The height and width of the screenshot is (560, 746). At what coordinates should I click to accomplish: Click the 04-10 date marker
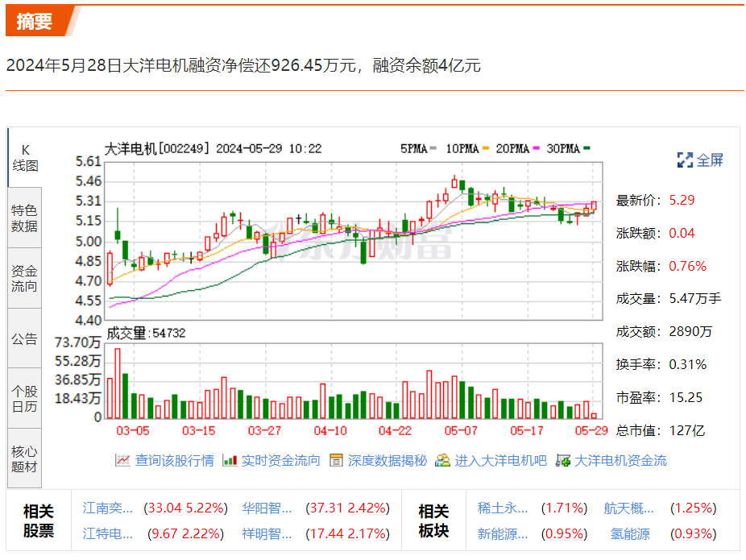click(330, 430)
